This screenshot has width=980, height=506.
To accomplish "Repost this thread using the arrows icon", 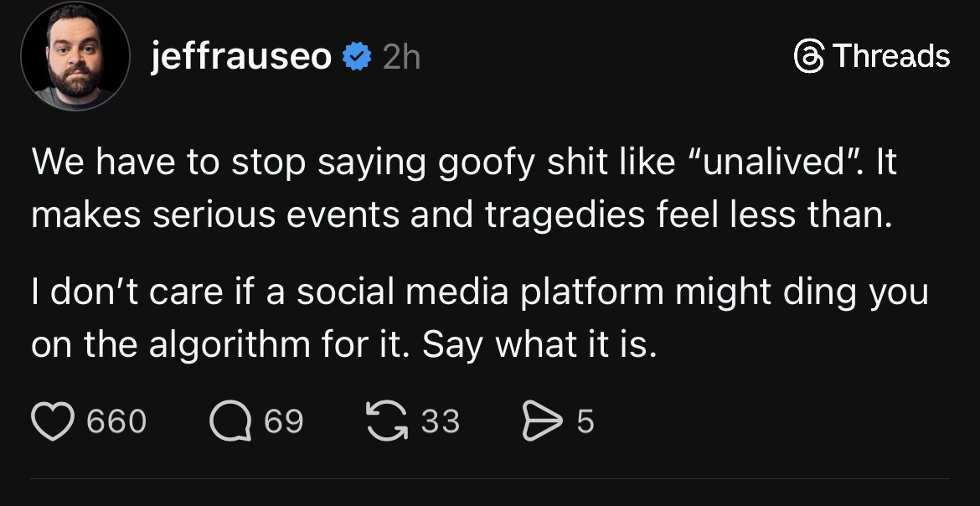I will click(387, 421).
